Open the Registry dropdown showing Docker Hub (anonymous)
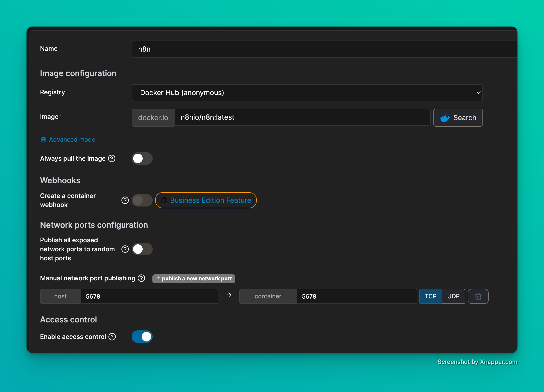Viewport: 544px width, 392px height. pyautogui.click(x=307, y=93)
